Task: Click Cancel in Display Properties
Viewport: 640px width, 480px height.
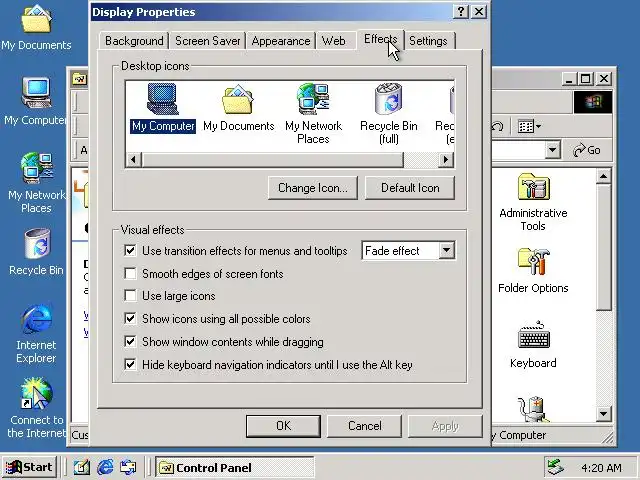Action: point(364,426)
